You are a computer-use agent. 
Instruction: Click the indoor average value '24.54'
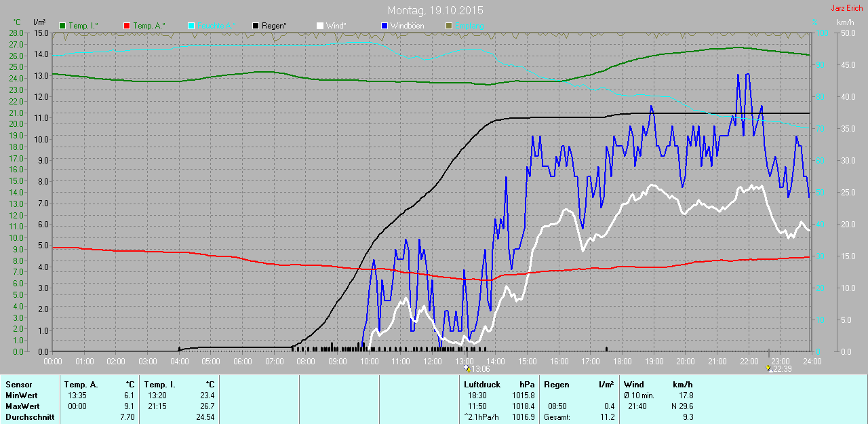(x=205, y=417)
